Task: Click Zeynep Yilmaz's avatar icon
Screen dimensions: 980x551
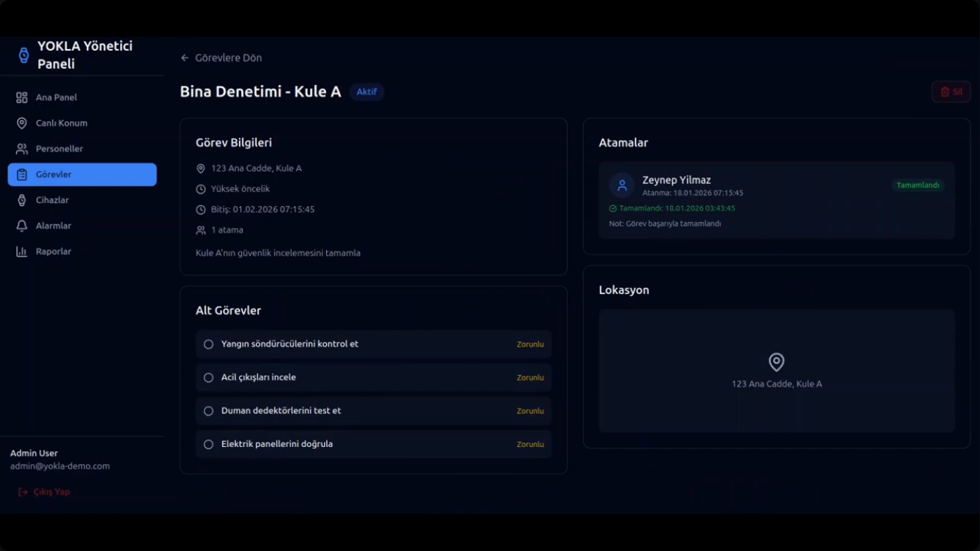Action: click(622, 185)
